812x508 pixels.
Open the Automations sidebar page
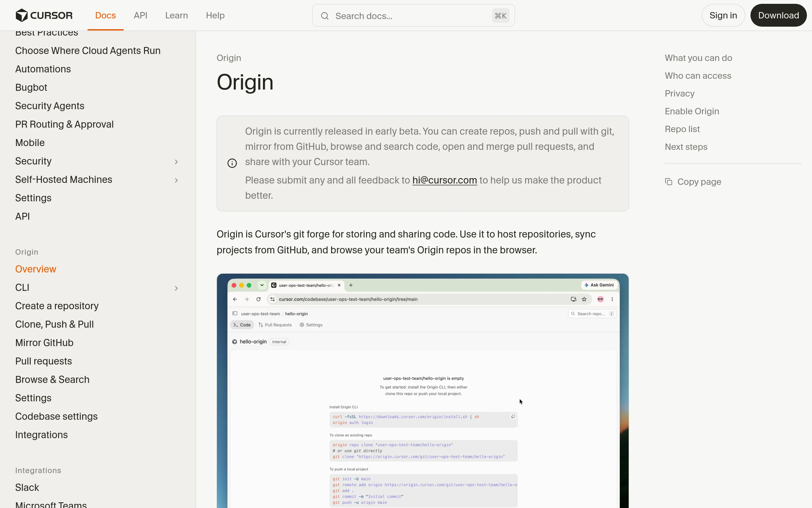pos(43,69)
